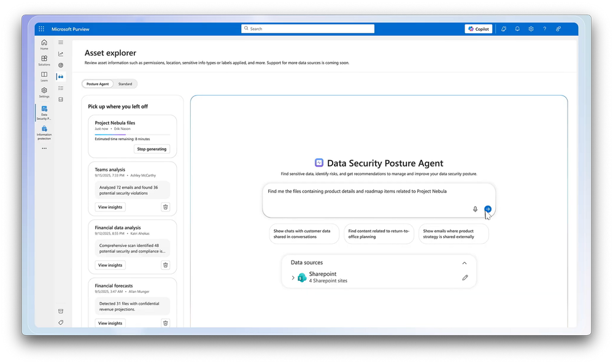
Task: Click the agent prompt text box
Action: point(379,200)
